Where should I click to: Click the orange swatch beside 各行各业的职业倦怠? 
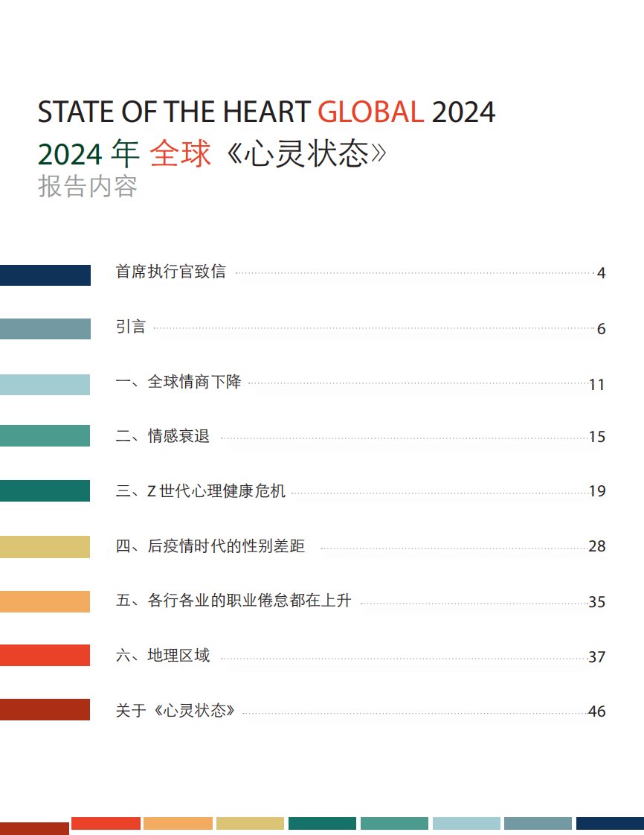click(x=45, y=601)
